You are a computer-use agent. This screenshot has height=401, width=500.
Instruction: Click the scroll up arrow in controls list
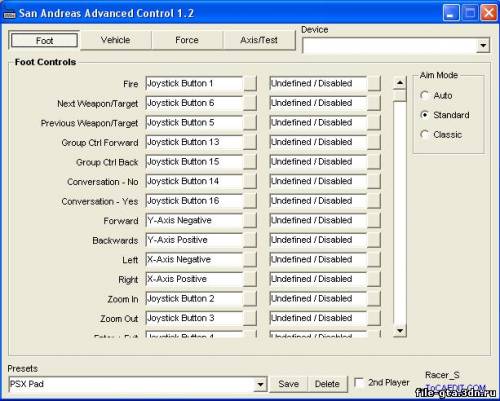click(400, 82)
